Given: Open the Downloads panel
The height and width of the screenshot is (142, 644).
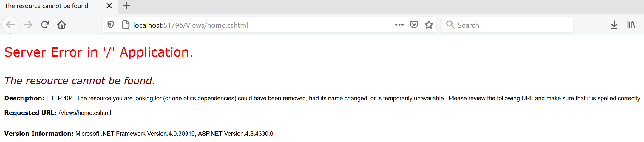Looking at the screenshot, I should [x=614, y=25].
